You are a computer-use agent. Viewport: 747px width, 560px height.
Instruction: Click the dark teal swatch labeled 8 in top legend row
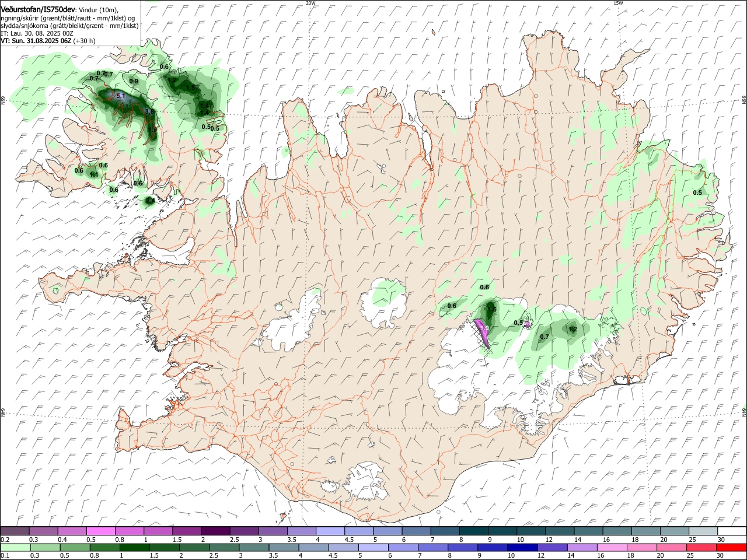pyautogui.click(x=473, y=531)
